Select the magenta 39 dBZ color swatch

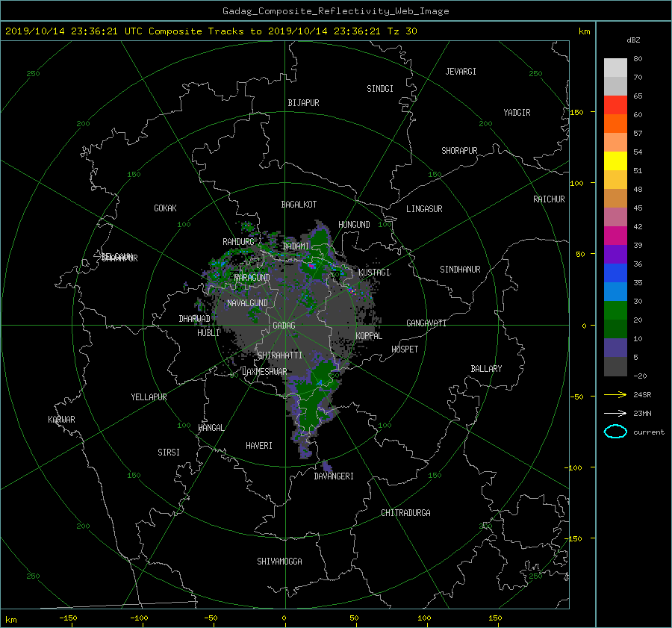tap(615, 235)
